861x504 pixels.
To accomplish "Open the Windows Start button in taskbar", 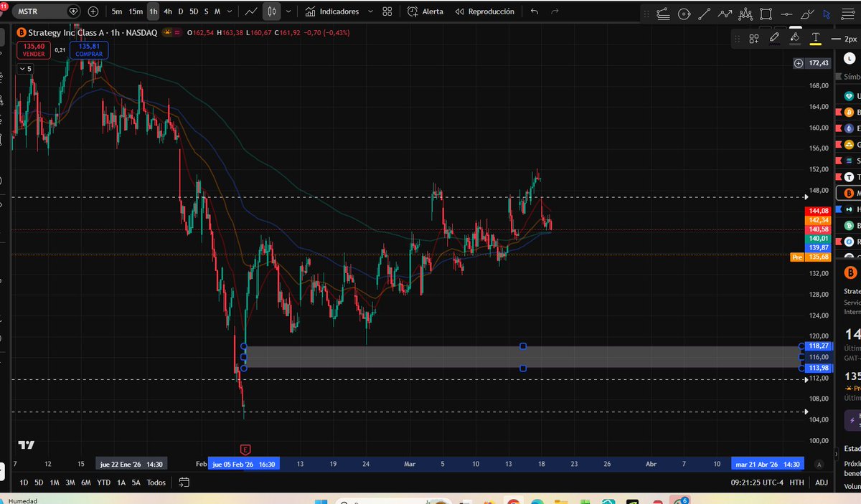I will coord(321,500).
